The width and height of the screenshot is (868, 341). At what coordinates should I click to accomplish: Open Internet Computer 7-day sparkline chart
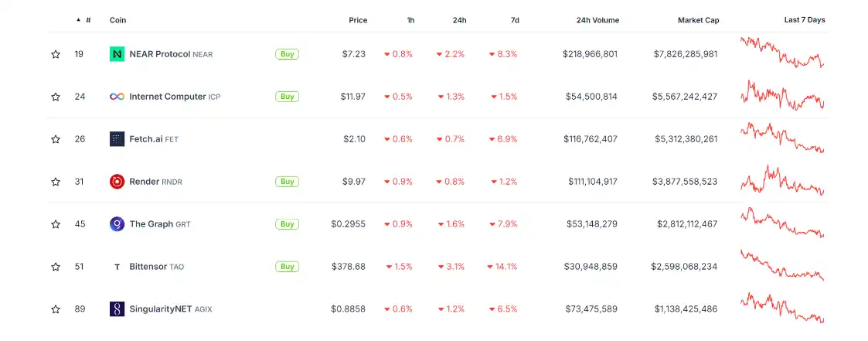point(782,96)
